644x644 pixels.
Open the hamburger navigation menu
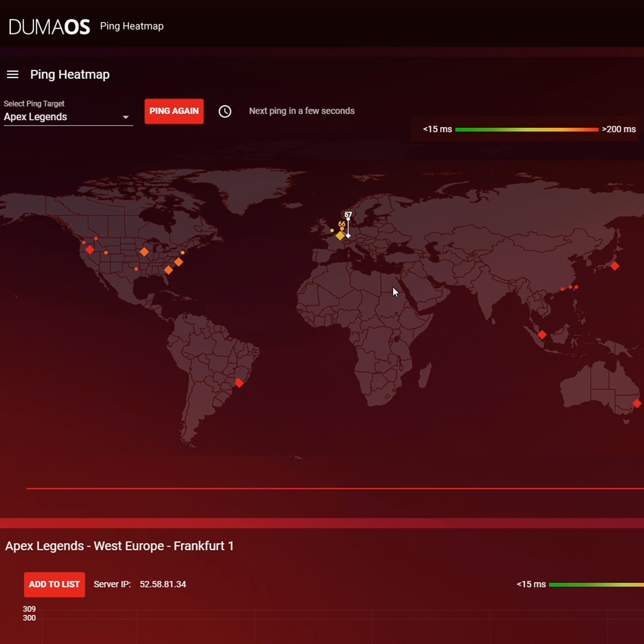(x=12, y=75)
